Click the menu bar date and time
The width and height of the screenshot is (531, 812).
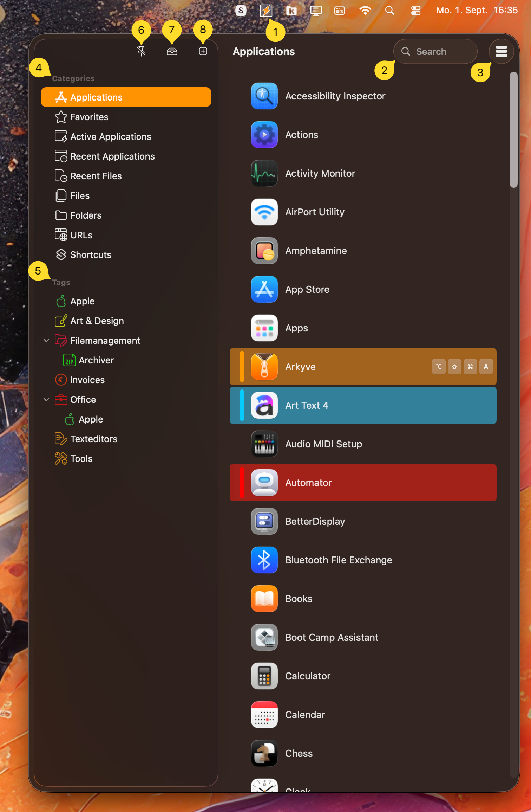tap(477, 10)
